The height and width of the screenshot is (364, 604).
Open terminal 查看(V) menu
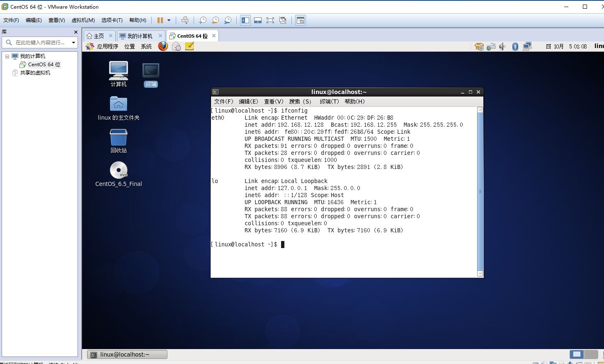tap(274, 101)
